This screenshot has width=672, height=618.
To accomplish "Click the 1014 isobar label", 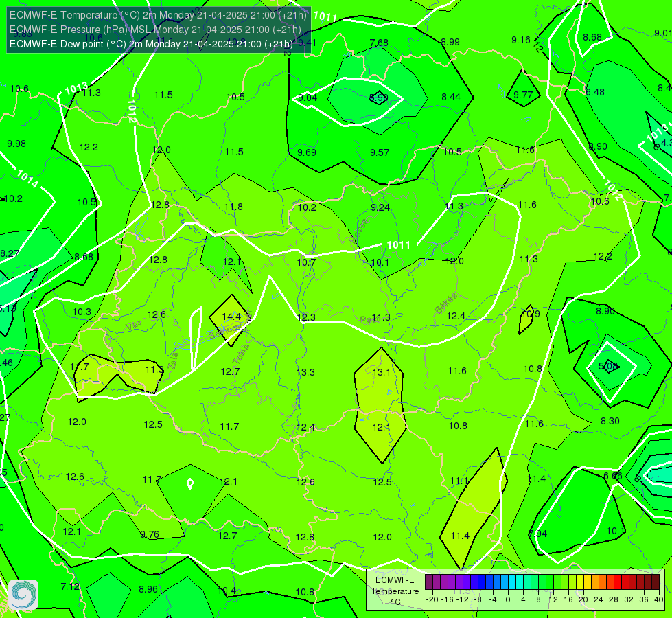I will coord(27,179).
